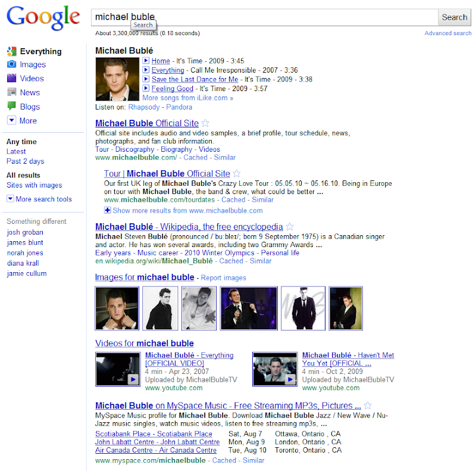Screen dimensions: 476x471
Task: Open the last image thumbnail with green background
Action: coord(346,308)
